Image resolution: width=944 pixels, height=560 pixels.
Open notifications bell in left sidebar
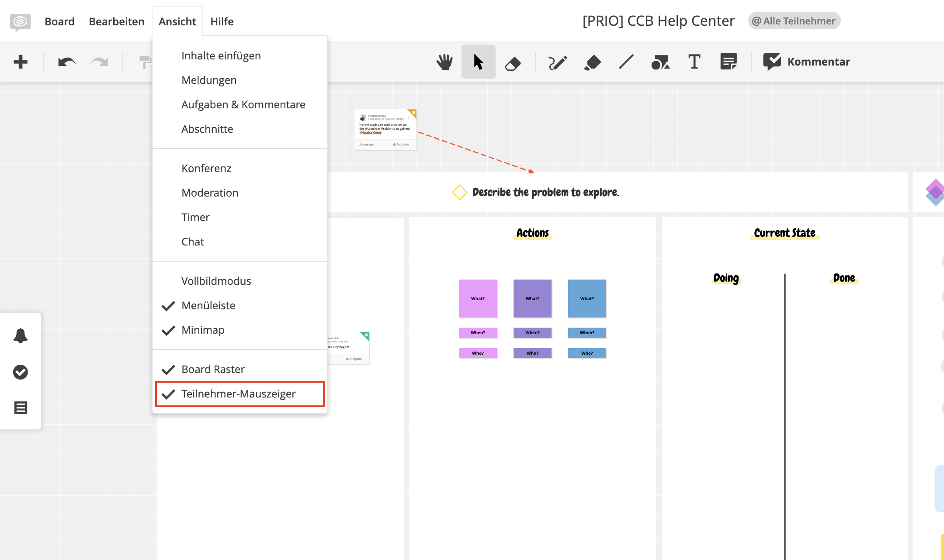[x=21, y=335]
